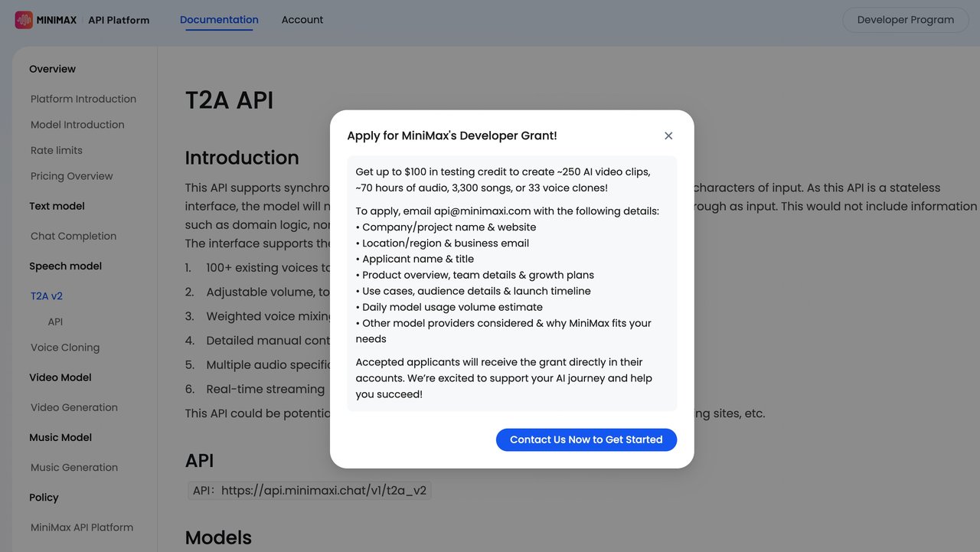This screenshot has height=552, width=980.
Task: Open MiniMax API Platform policy link
Action: pyautogui.click(x=82, y=528)
